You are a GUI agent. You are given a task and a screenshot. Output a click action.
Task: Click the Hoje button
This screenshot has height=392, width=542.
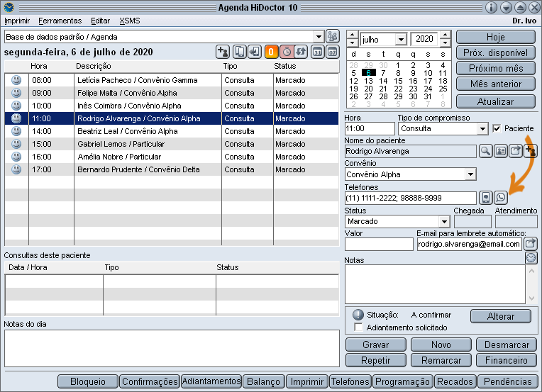pyautogui.click(x=496, y=37)
